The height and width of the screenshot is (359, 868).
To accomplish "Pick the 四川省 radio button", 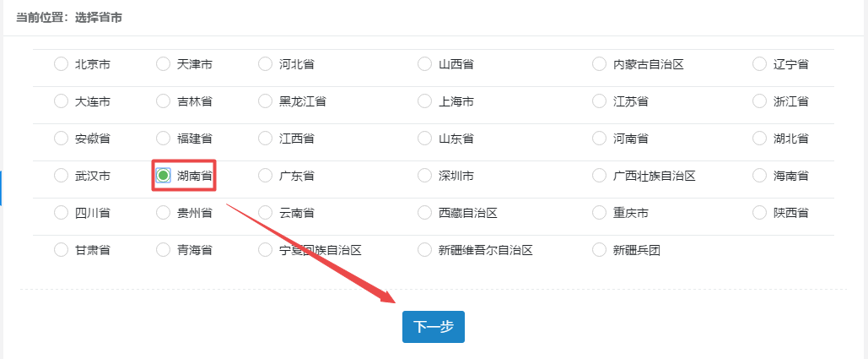I will click(x=61, y=213).
